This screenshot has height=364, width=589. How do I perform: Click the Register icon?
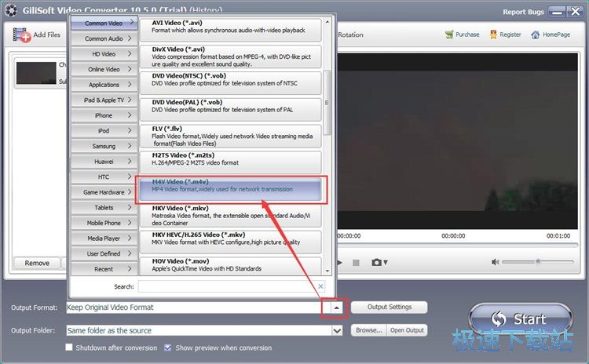click(x=494, y=35)
